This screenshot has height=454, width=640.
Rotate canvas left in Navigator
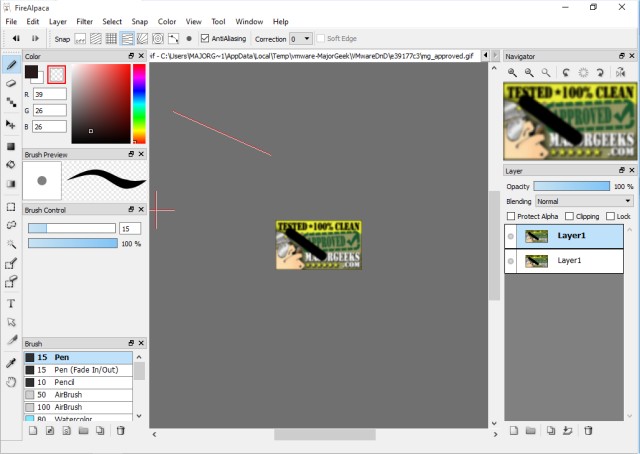(x=566, y=73)
